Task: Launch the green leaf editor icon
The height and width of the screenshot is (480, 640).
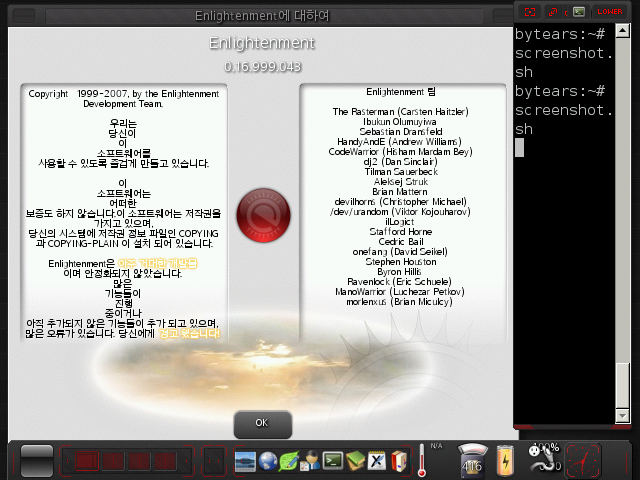Action: pos(289,462)
